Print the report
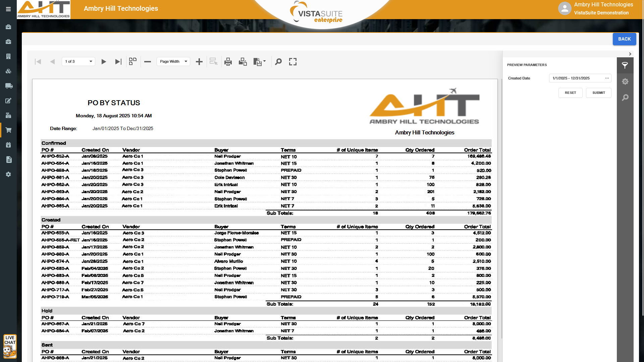Viewport: 644px width, 362px height. coord(228,62)
